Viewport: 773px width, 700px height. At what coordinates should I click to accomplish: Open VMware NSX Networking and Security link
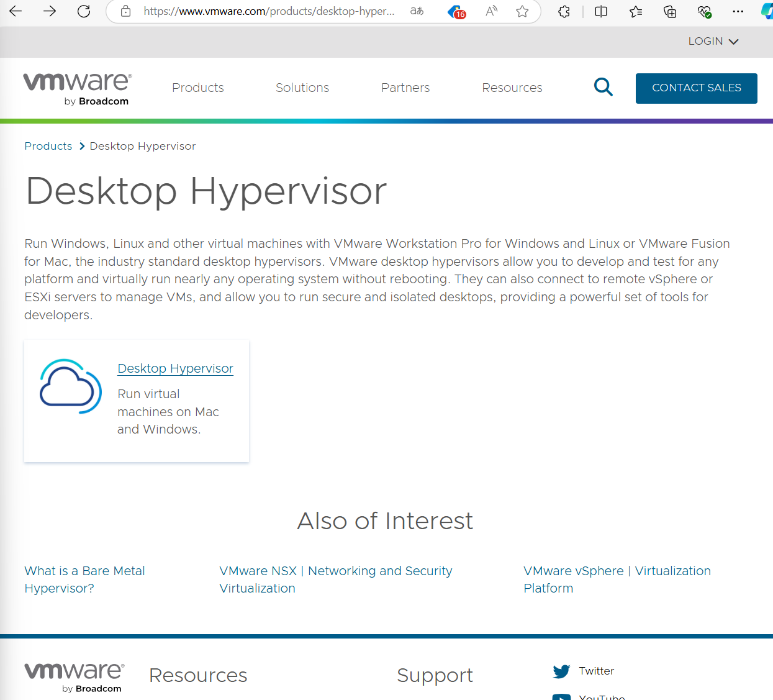[x=336, y=580]
